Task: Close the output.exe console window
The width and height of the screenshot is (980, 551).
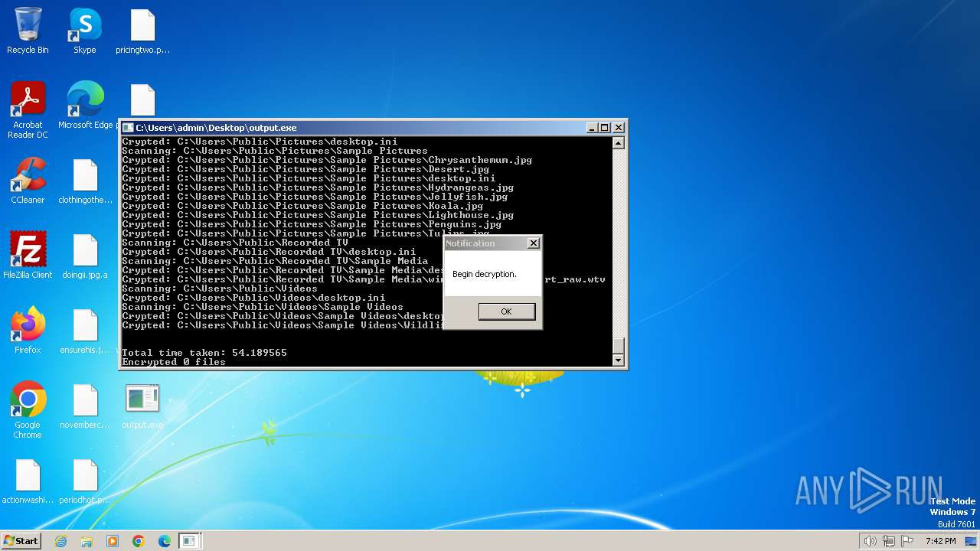Action: (x=619, y=128)
